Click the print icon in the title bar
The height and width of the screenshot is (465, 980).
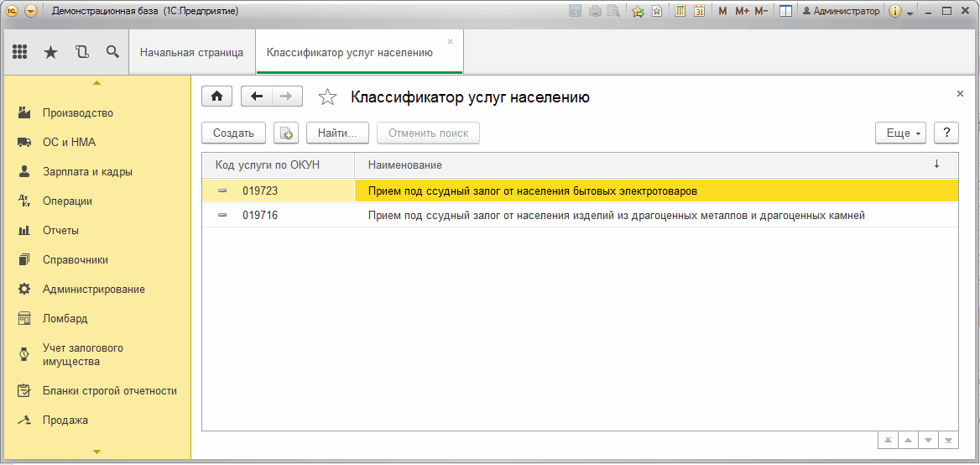595,11
